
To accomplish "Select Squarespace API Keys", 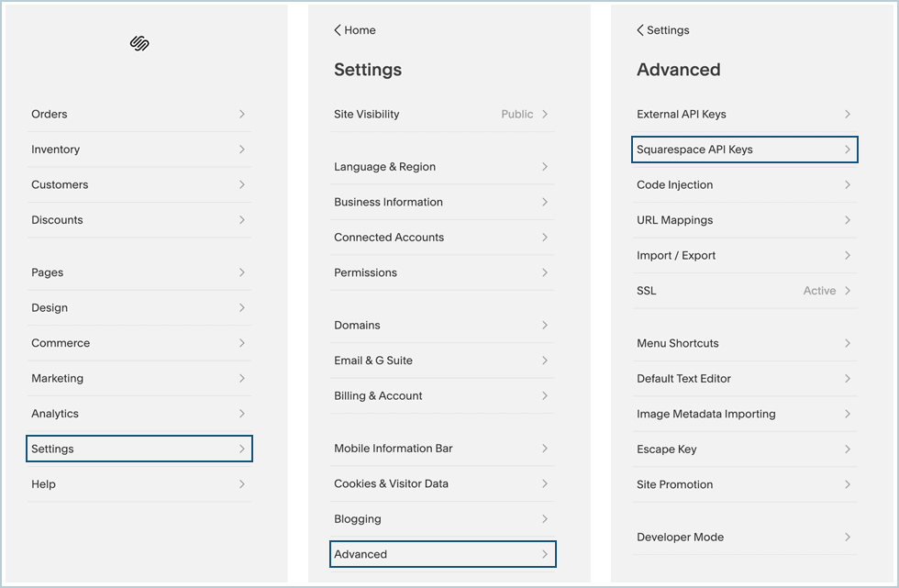I will pos(744,150).
